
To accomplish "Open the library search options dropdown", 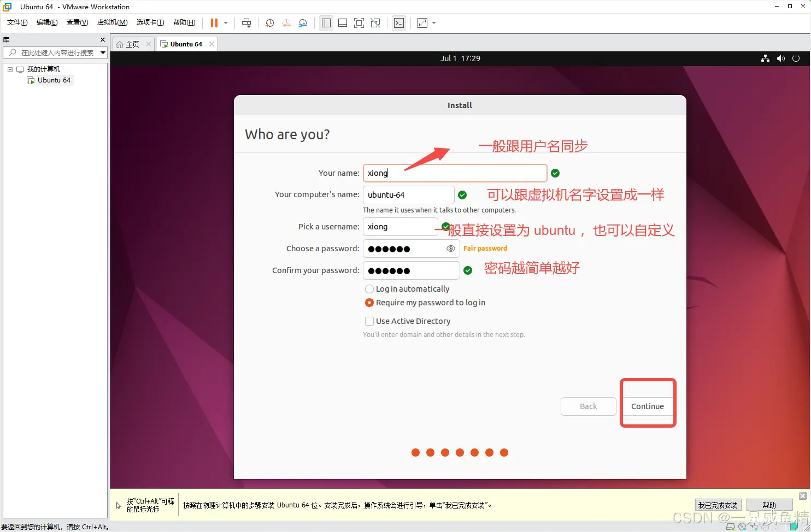I will point(103,52).
